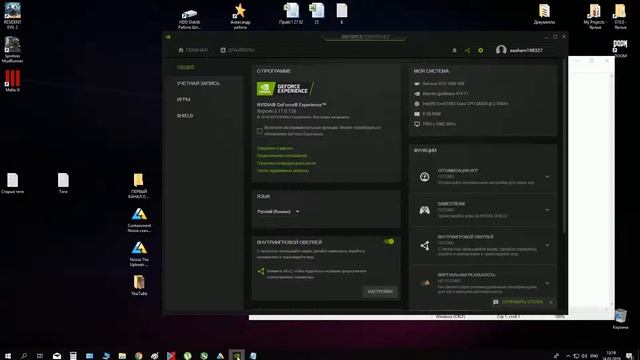Click the virtual reality warning icon
Screen dimensions: 640x360
425,283
